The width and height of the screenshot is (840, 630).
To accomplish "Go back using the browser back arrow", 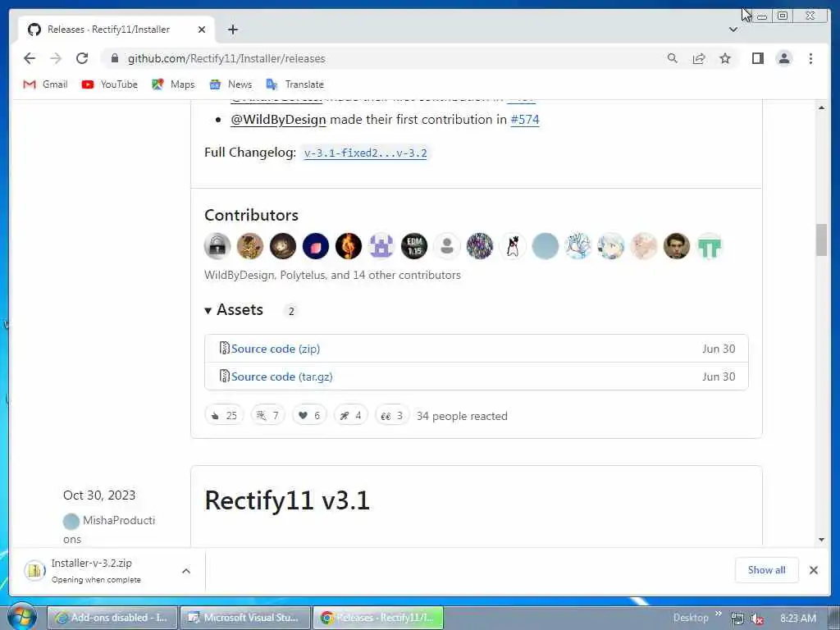I will coord(30,58).
